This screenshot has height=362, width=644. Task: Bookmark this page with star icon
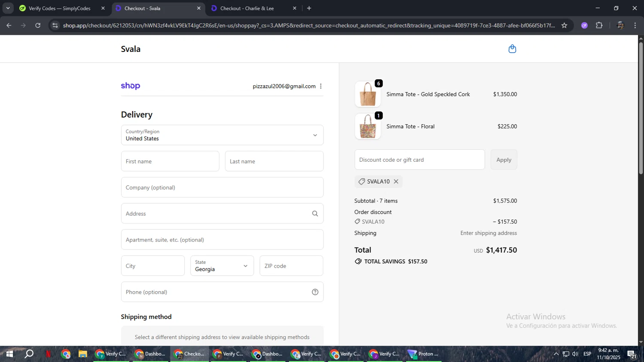(x=564, y=25)
